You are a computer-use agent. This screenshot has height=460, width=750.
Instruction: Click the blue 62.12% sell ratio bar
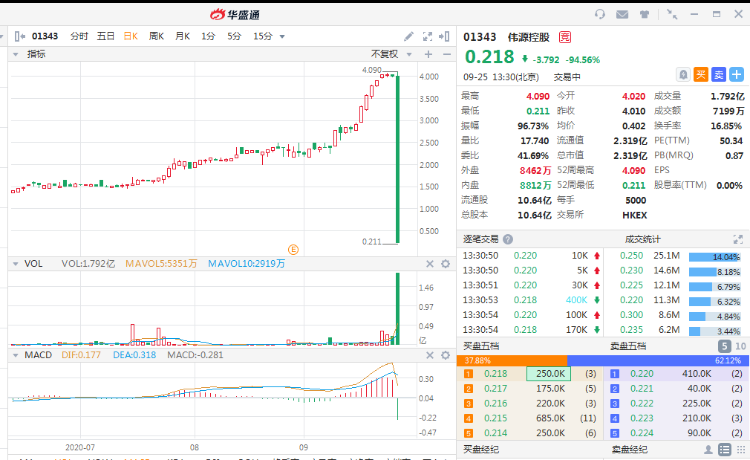coord(658,360)
